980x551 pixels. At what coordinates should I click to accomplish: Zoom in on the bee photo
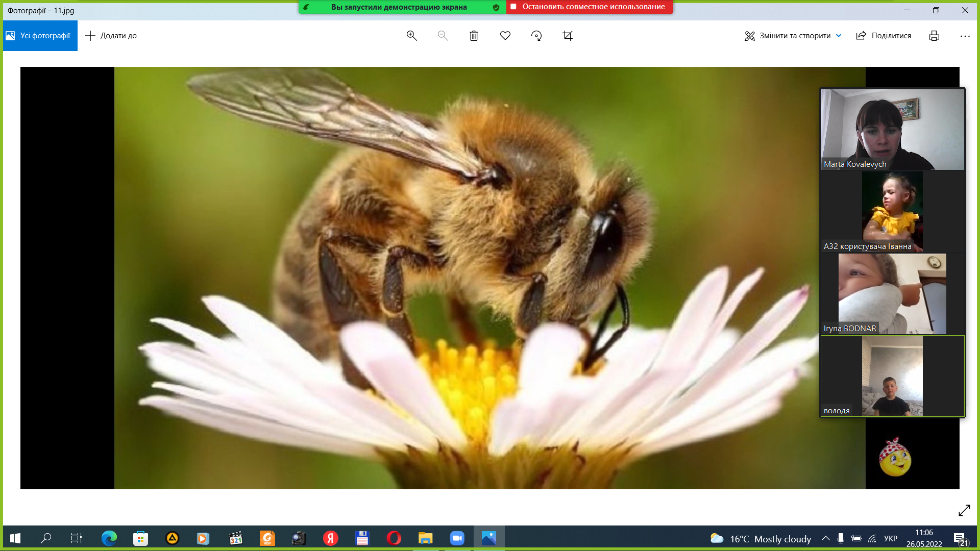(411, 36)
